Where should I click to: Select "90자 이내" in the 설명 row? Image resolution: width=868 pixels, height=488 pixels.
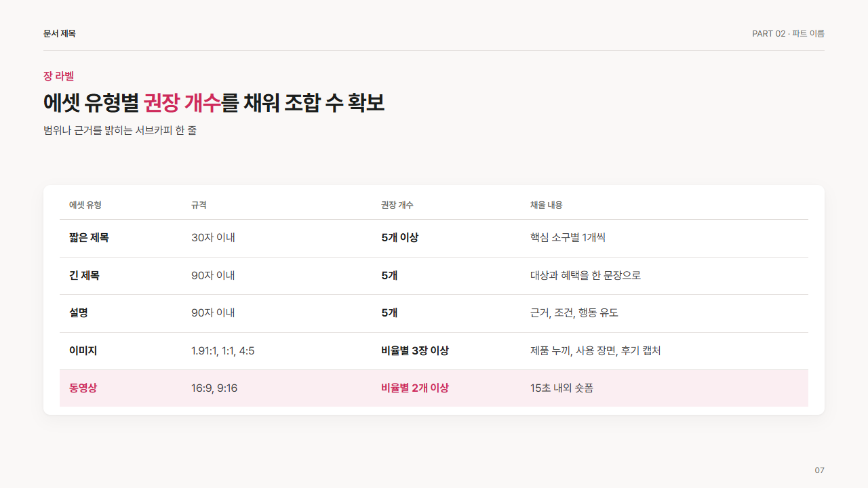213,313
